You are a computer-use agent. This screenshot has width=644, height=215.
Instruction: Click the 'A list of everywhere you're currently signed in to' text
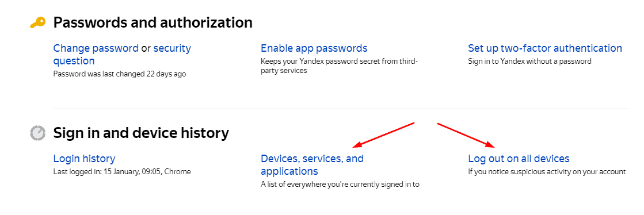(x=340, y=184)
